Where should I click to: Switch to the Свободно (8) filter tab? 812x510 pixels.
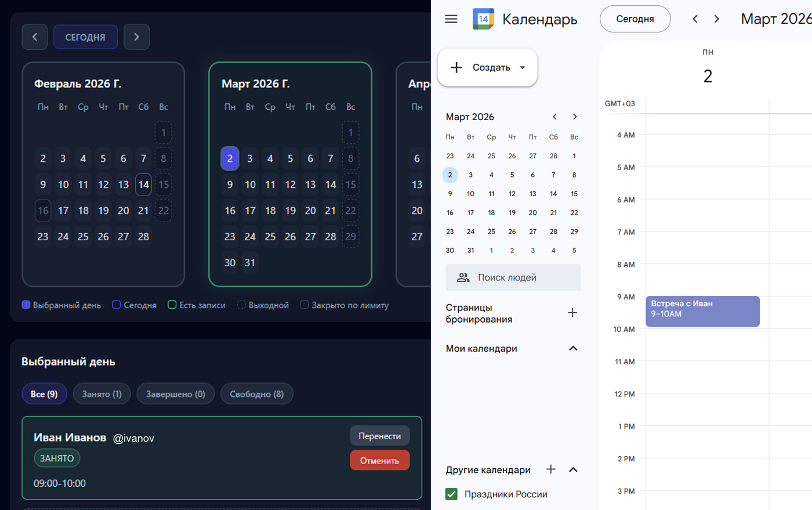pos(256,394)
